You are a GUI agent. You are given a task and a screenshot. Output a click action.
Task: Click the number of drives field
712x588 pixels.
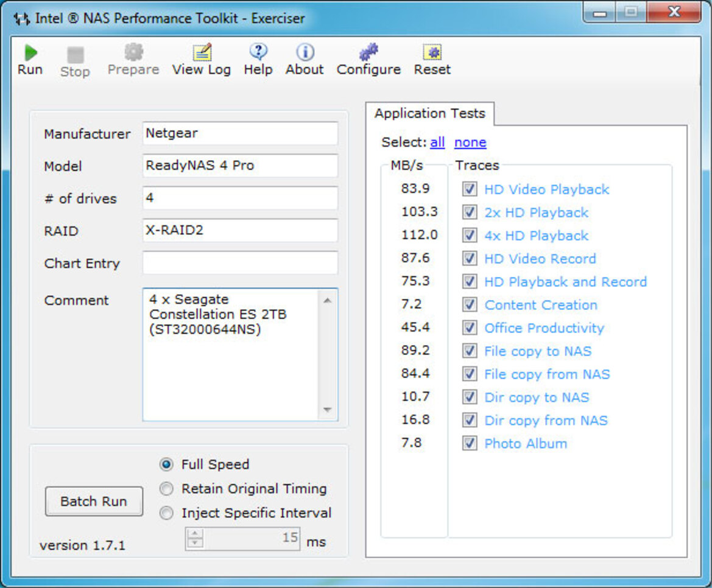click(x=240, y=198)
